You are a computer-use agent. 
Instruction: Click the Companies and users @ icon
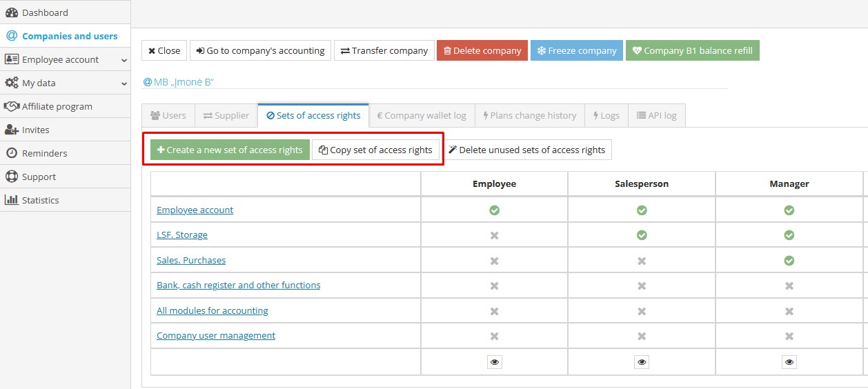(11, 36)
